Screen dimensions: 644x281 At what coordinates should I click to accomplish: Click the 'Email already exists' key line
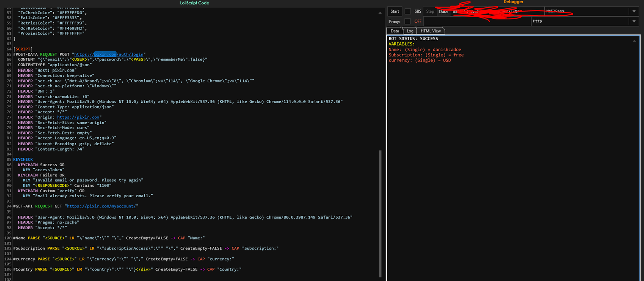pos(88,196)
